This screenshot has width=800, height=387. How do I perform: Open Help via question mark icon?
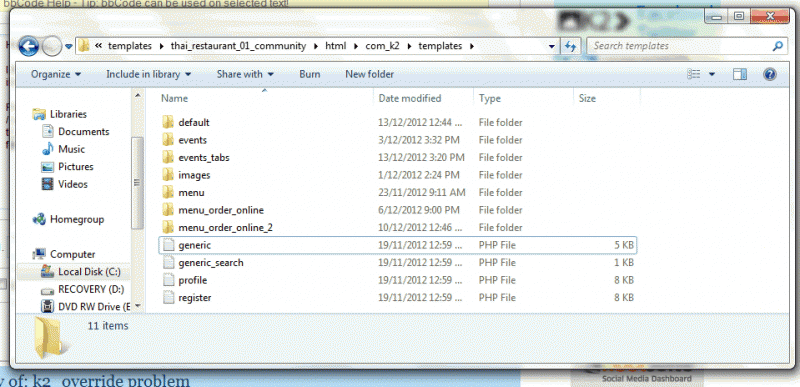tap(770, 74)
